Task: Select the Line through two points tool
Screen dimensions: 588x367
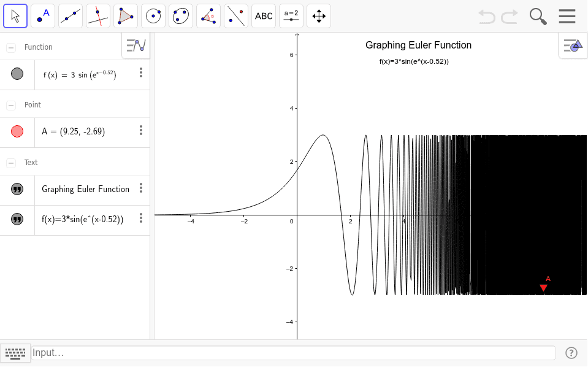Action: coord(71,16)
